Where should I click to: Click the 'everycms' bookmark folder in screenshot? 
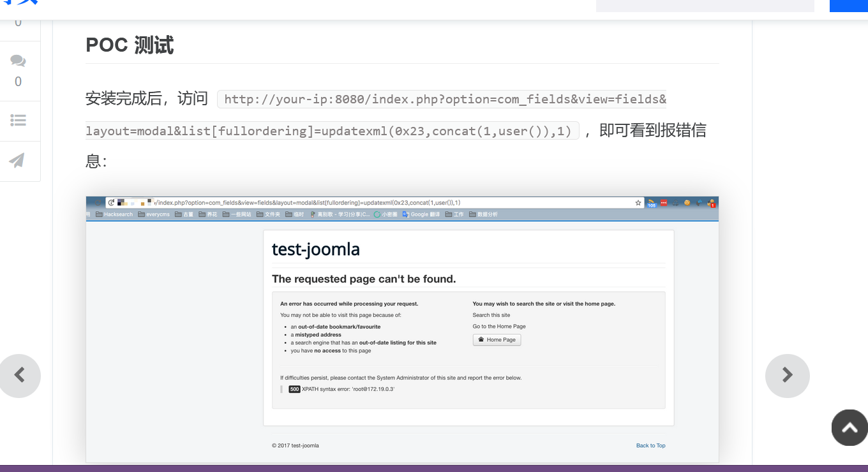pos(154,214)
